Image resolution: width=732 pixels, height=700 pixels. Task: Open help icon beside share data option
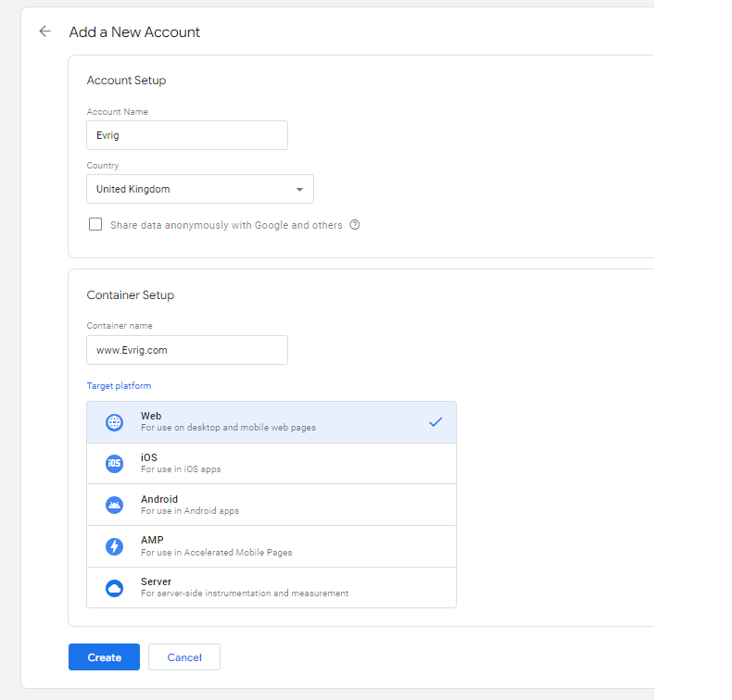(x=355, y=225)
